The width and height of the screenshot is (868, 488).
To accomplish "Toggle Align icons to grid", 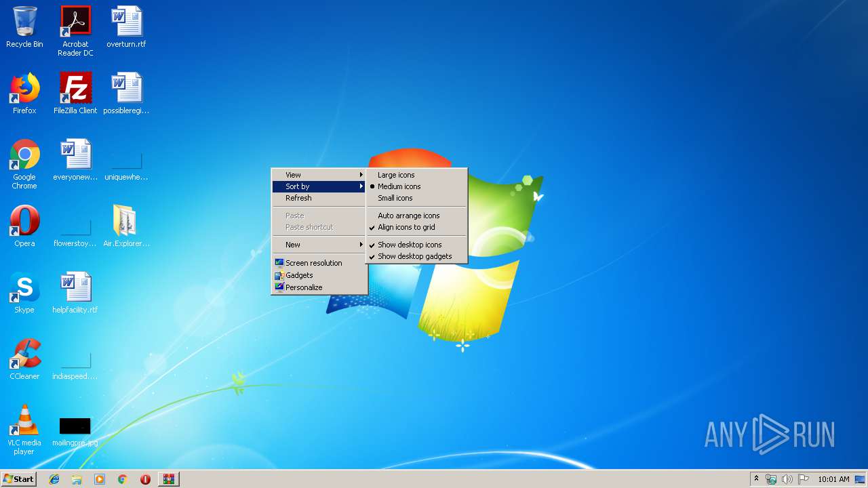I will [x=416, y=227].
